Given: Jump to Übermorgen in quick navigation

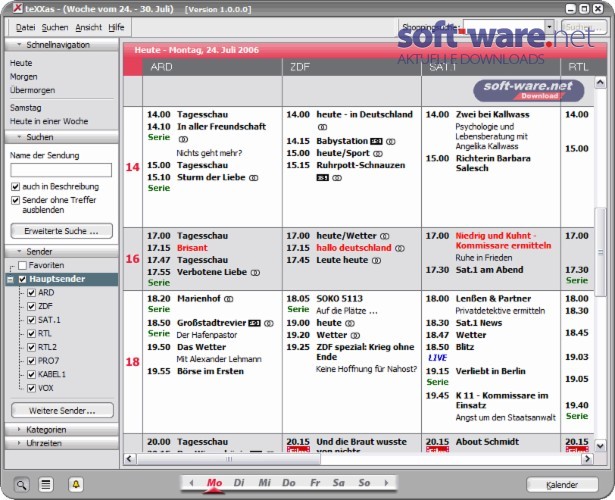Looking at the screenshot, I should [33, 90].
